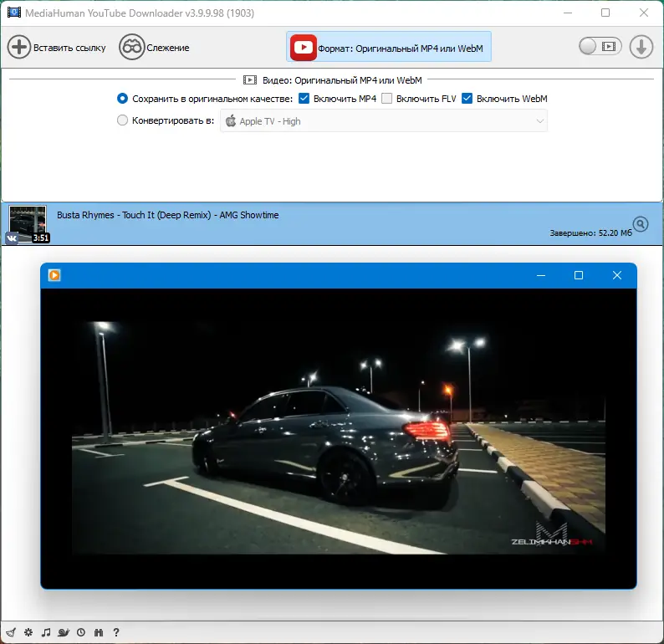This screenshot has width=664, height=644.
Task: Click the Busta Rhymes - Touch It title
Action: coord(168,215)
